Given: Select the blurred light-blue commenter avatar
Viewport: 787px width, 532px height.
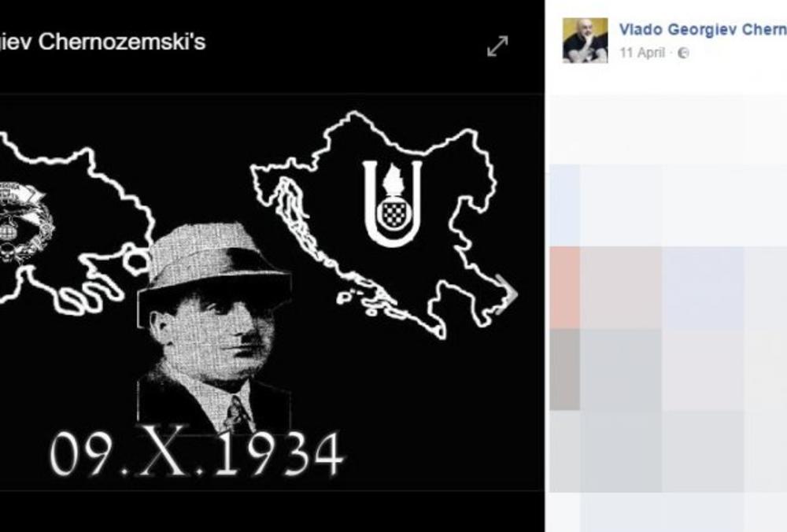Looking at the screenshot, I should [565, 205].
